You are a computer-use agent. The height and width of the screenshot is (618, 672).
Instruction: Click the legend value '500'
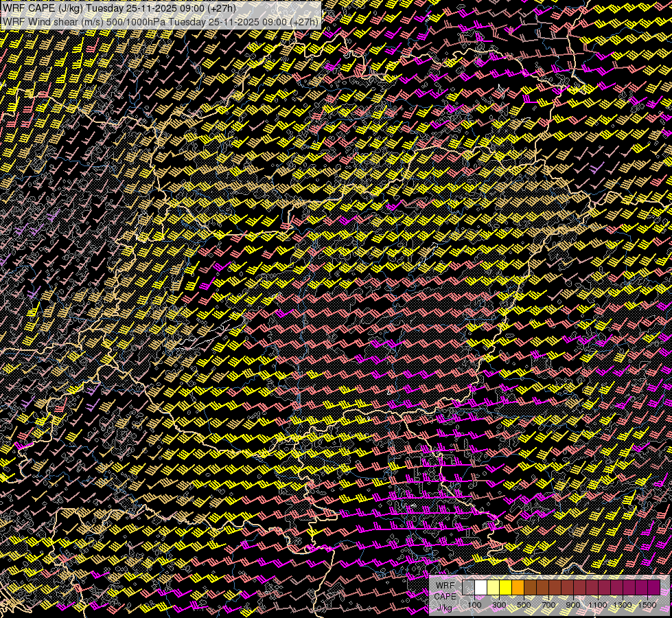pyautogui.click(x=524, y=605)
